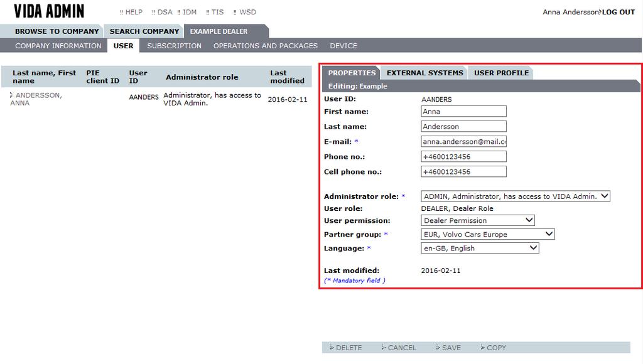This screenshot has width=643, height=364.
Task: Click the Phone no. input field
Action: [x=463, y=157]
